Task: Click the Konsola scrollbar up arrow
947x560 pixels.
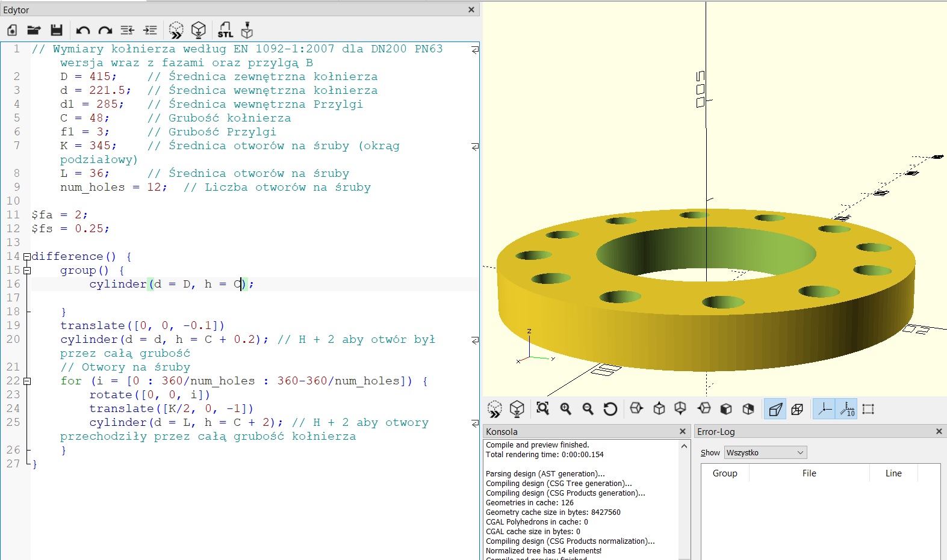Action: pos(684,446)
